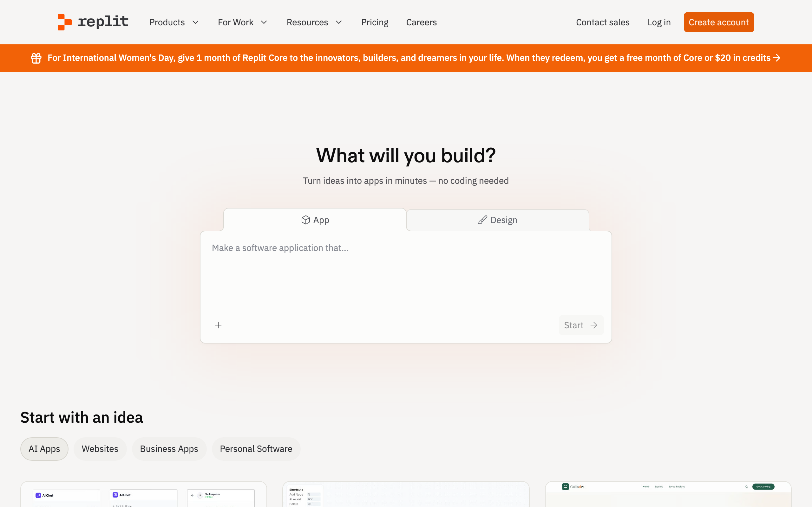Select the Websites filter chip
This screenshot has width=812, height=507.
click(x=100, y=449)
